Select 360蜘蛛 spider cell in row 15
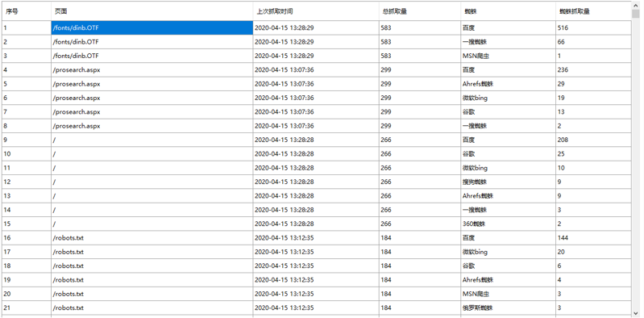This screenshot has width=644, height=318. (508, 224)
